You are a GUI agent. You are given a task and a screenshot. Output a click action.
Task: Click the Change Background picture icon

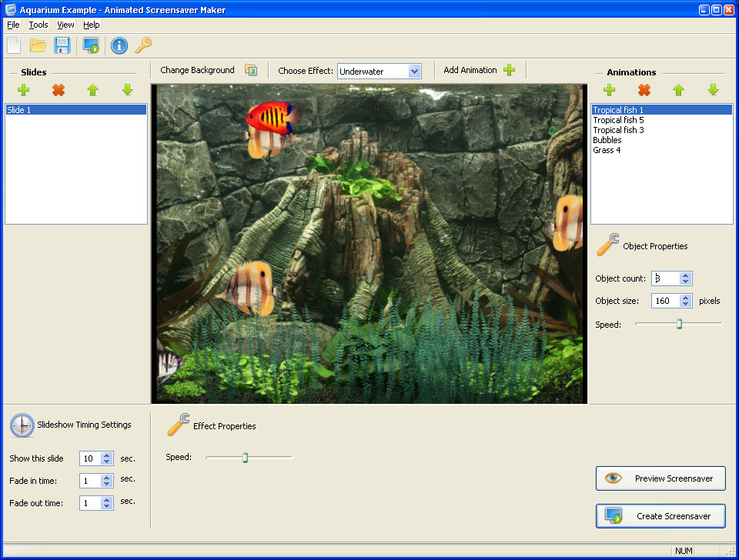251,70
